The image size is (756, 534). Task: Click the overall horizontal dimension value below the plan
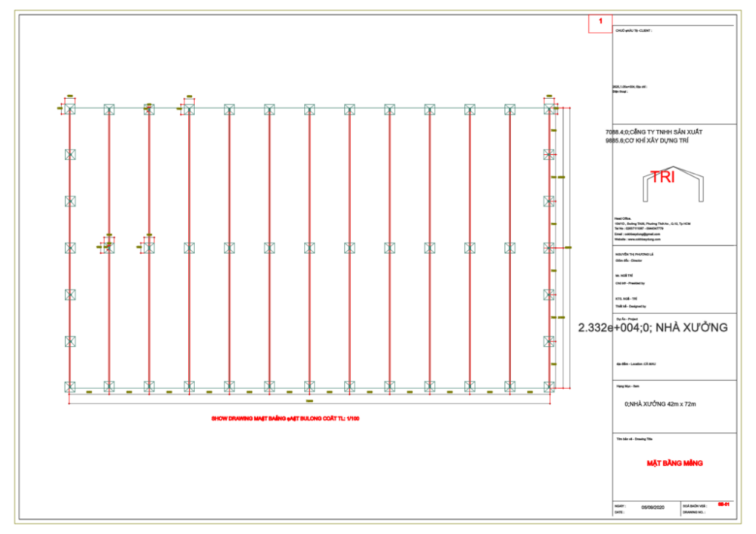click(x=309, y=400)
